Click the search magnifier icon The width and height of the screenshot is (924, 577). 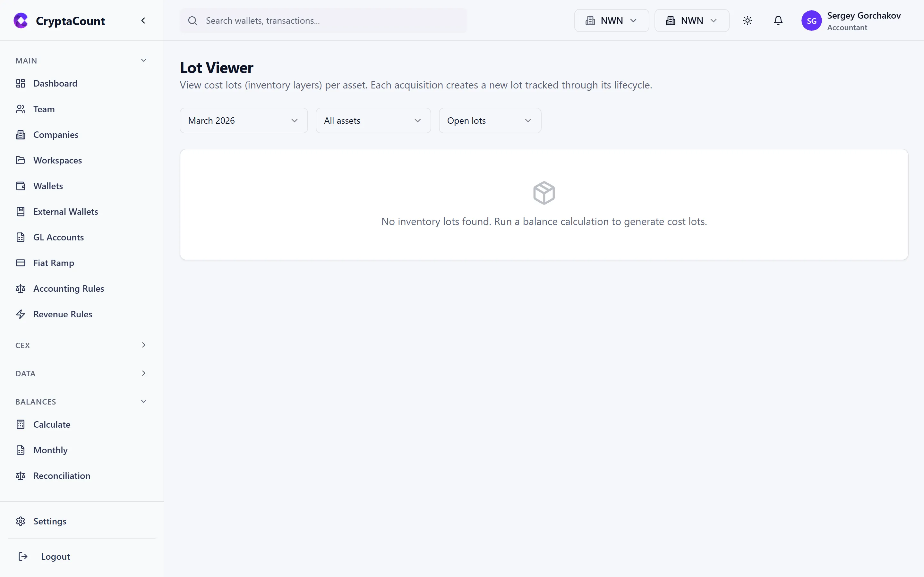(193, 21)
